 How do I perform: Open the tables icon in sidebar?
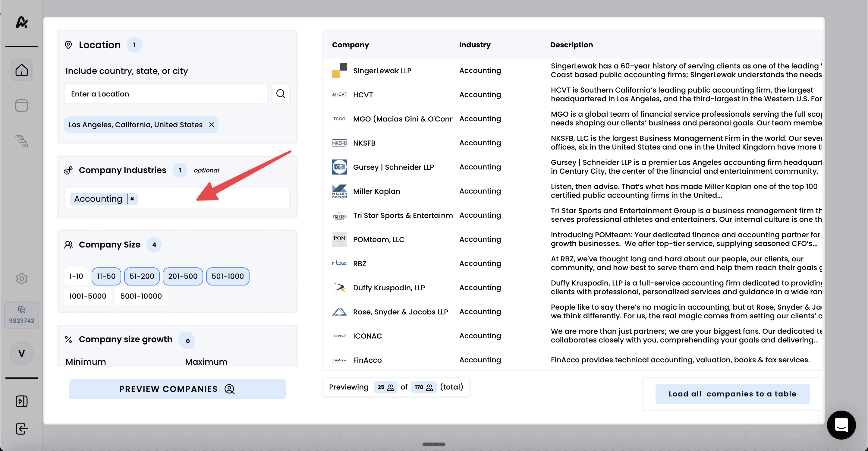coord(22,106)
